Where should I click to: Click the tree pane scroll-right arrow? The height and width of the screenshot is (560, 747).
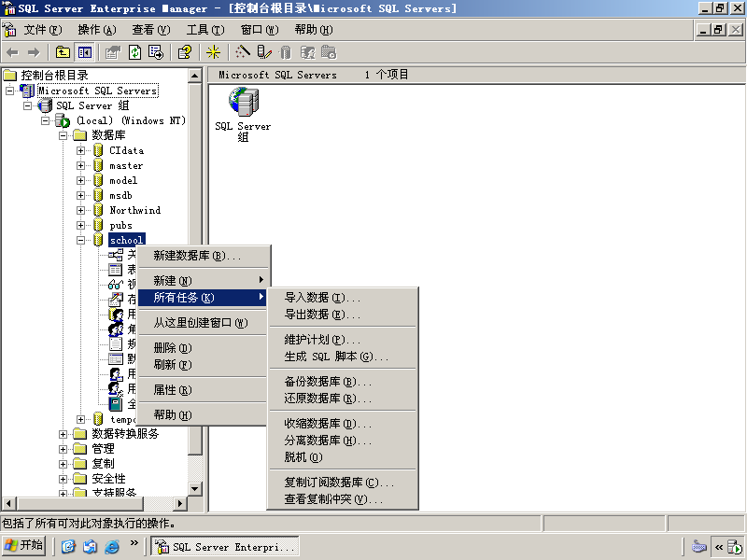tap(179, 503)
